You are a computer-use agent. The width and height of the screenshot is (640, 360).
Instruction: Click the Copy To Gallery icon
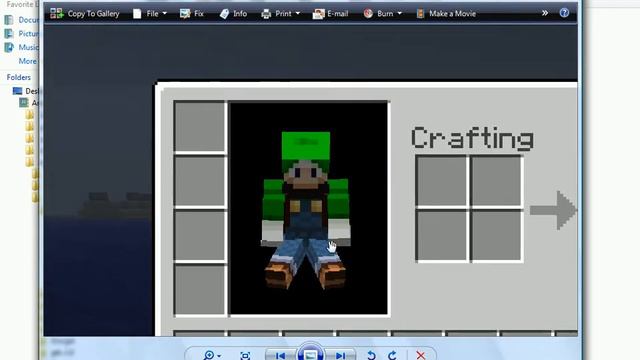57,13
